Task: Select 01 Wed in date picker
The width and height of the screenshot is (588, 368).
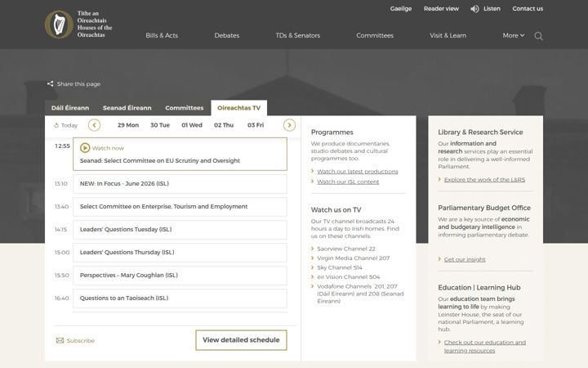Action: click(x=192, y=125)
